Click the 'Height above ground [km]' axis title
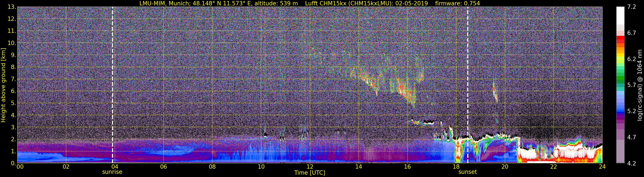This screenshot has width=644, height=177. (3, 85)
